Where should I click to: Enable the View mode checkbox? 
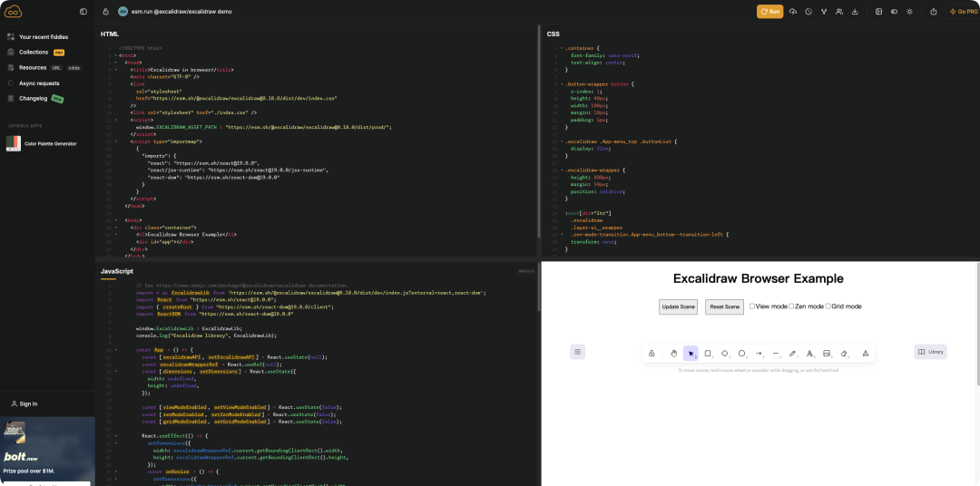752,306
